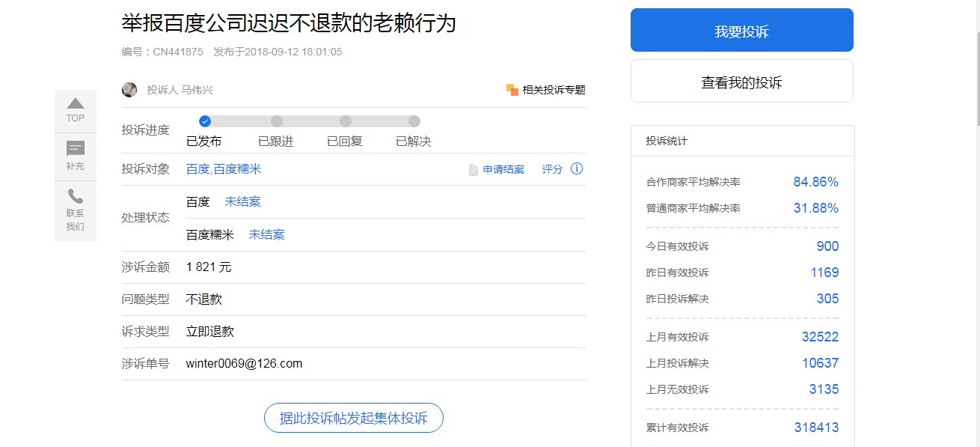Click the 相关投诉专题 orange icon
980x447 pixels.
pyautogui.click(x=512, y=90)
